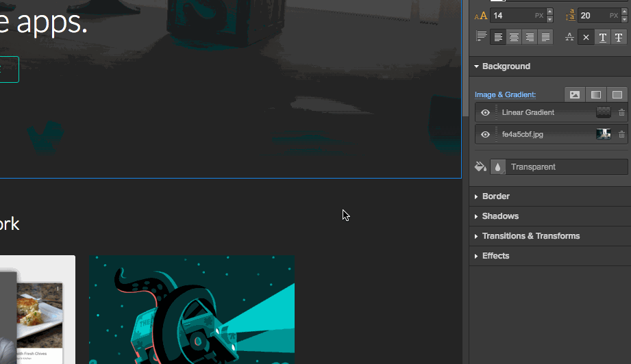Delete the Linear Gradient layer
Screen dimensions: 631x364
click(621, 113)
